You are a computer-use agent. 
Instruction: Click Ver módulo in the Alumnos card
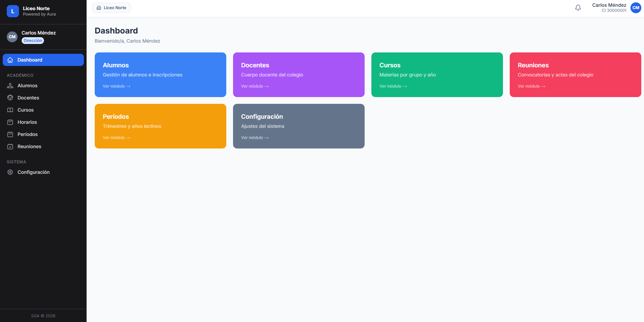[116, 86]
